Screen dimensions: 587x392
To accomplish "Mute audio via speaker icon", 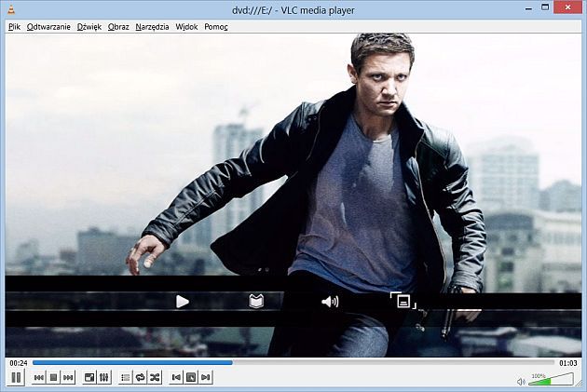I will click(521, 382).
